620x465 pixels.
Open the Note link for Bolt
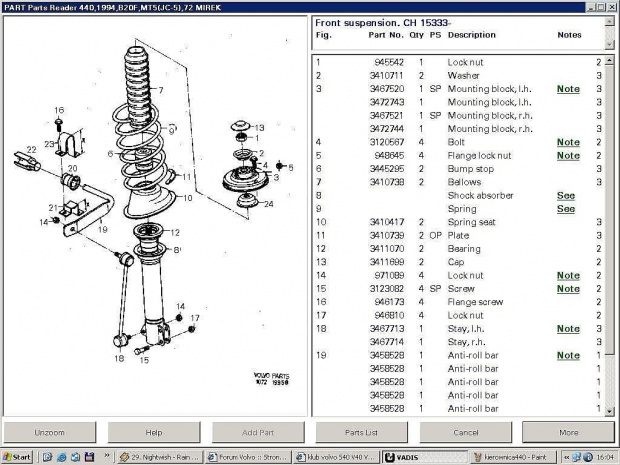coord(567,142)
